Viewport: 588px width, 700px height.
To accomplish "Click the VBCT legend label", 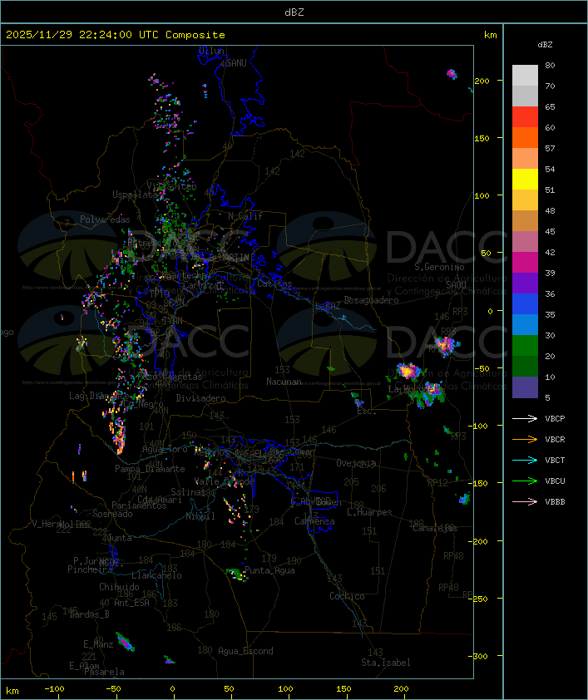I will tap(555, 461).
